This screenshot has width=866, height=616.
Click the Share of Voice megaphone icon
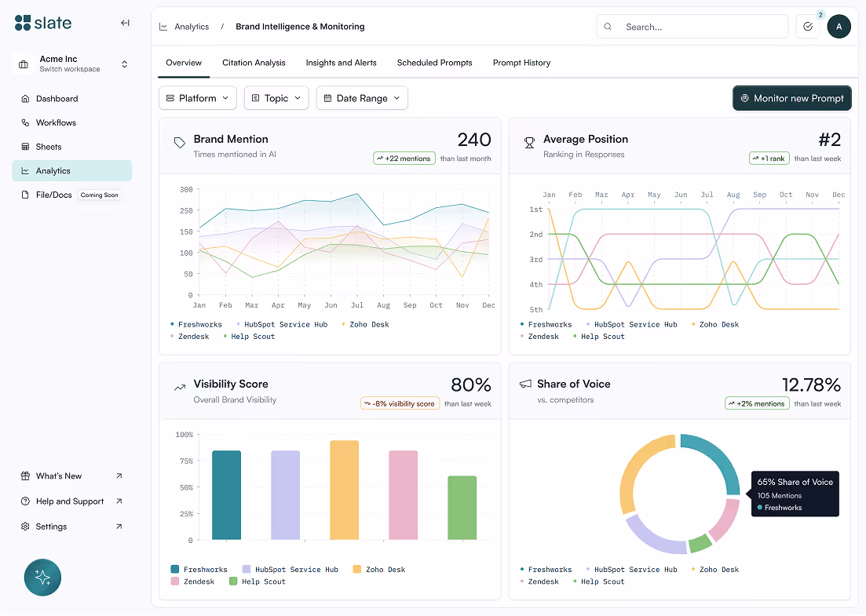(x=525, y=384)
